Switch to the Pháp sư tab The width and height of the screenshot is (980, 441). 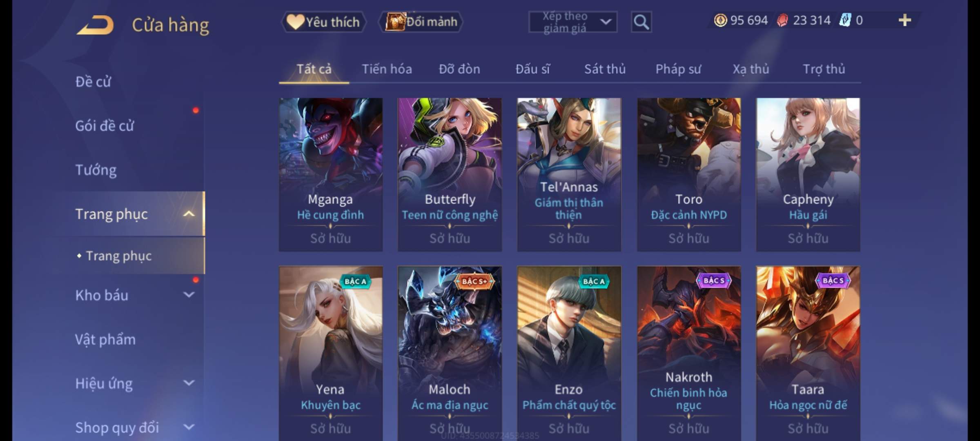[678, 69]
